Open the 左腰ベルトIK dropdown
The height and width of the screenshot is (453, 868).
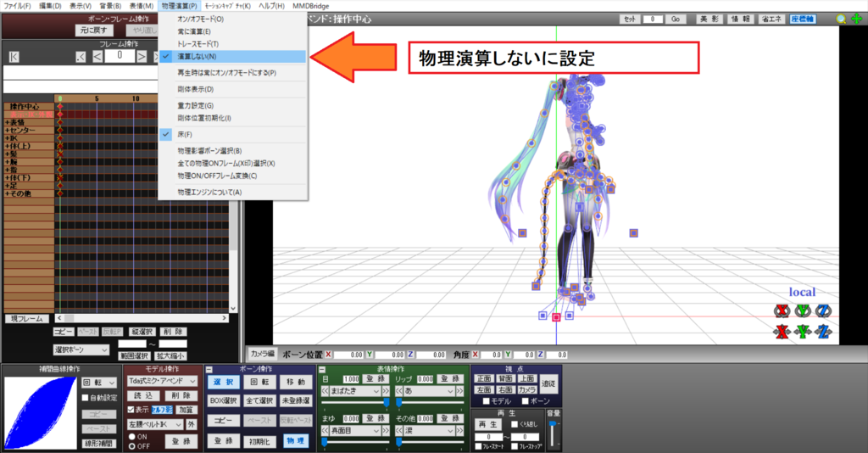pos(155,424)
